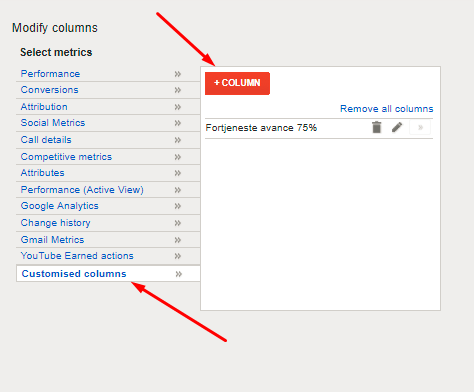
Task: Expand chevron next to Customised columns
Action: tap(179, 274)
